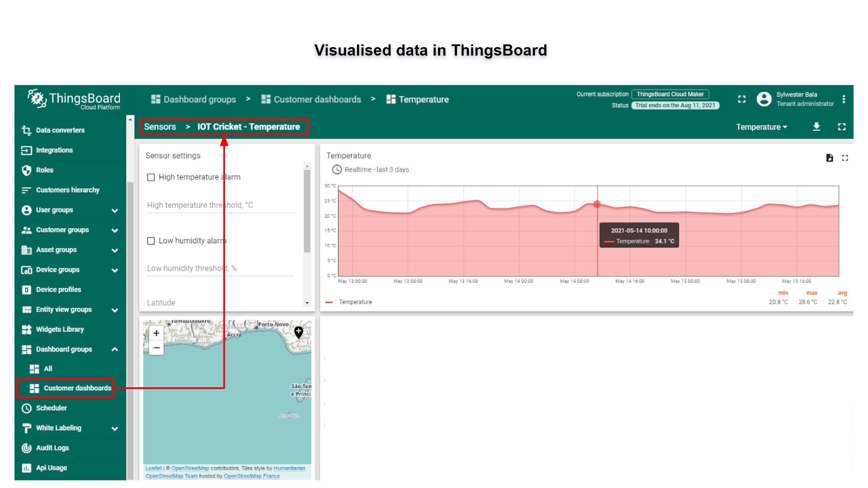868x488 pixels.
Task: Select Customer dashboards in sidebar
Action: 77,388
